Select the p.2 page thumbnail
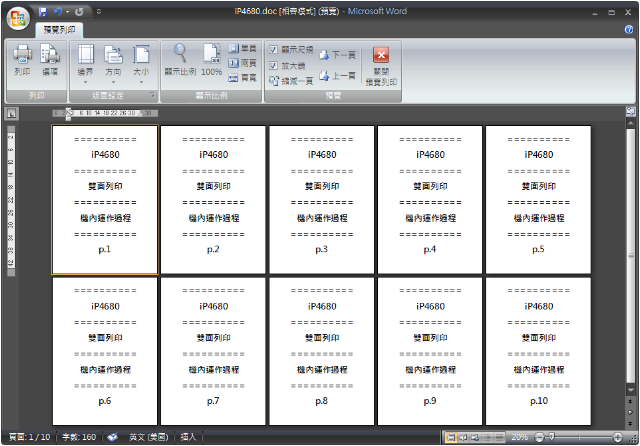 pos(213,200)
